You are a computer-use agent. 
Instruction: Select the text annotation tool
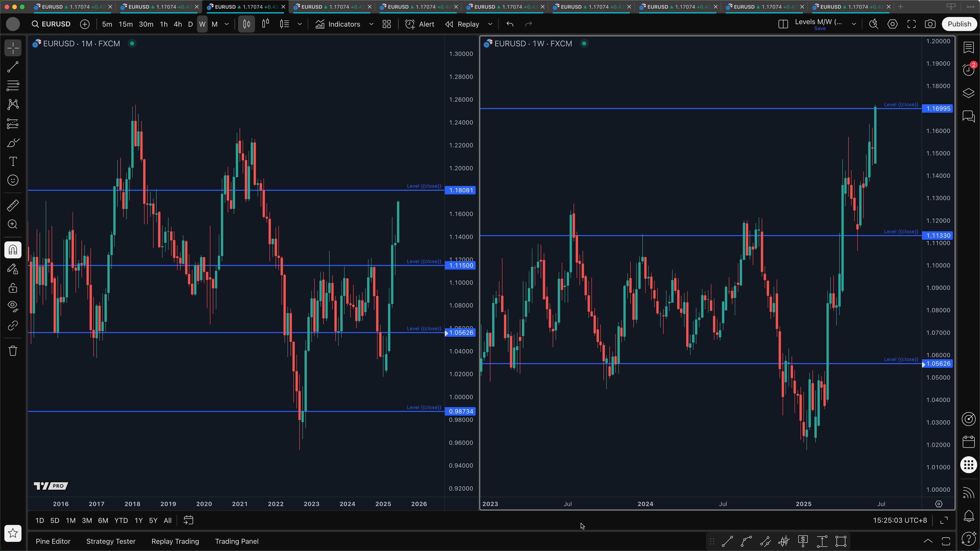13,161
